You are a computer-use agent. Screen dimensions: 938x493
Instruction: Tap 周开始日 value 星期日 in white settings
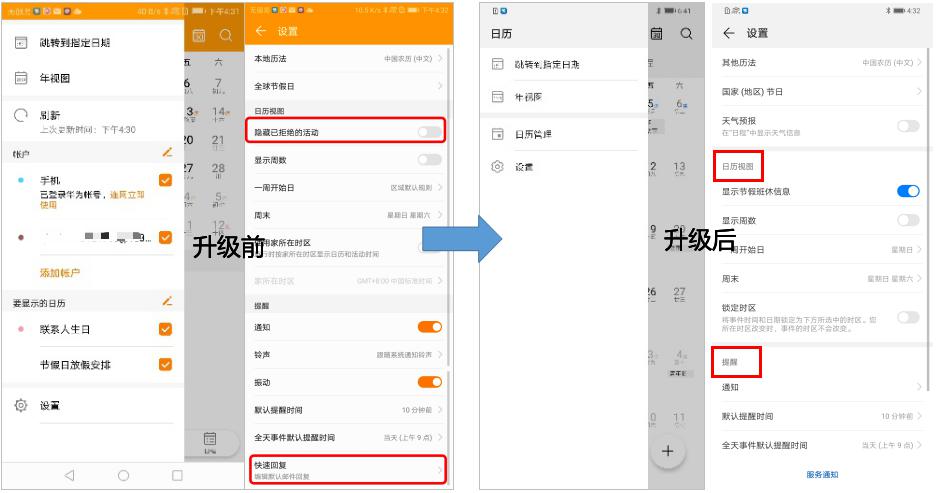pos(902,249)
